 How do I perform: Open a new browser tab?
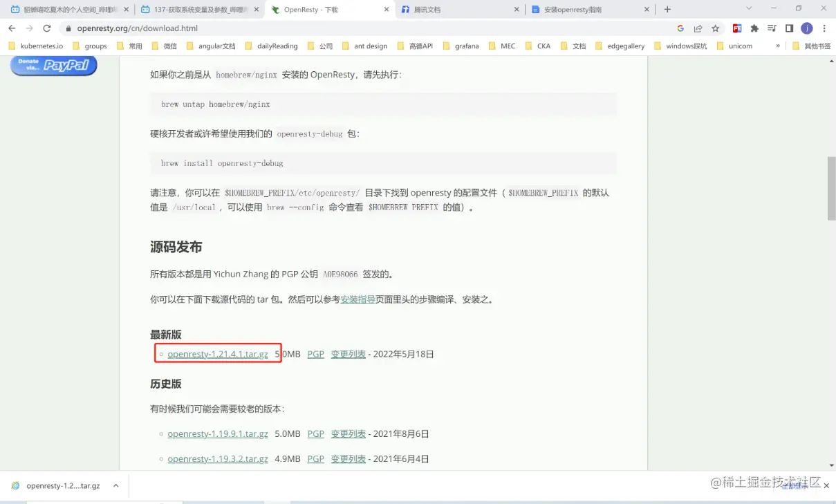coord(667,10)
